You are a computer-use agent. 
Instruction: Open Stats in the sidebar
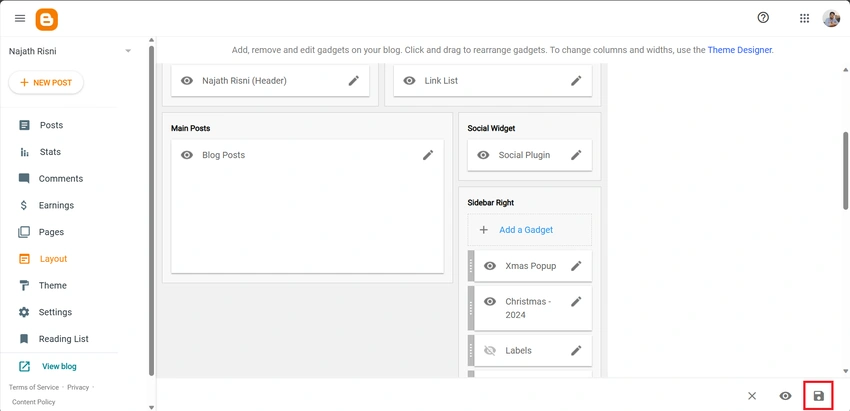pos(50,152)
